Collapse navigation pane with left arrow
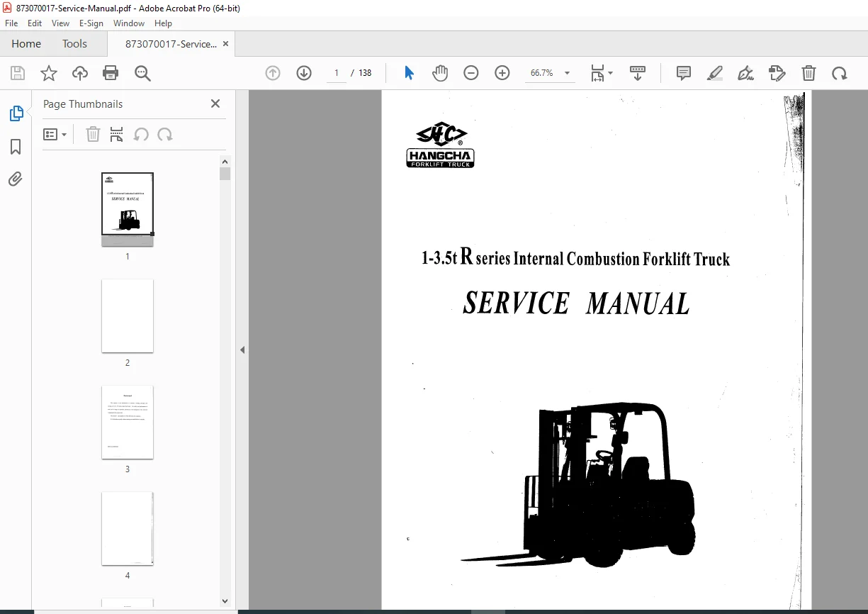 [242, 350]
